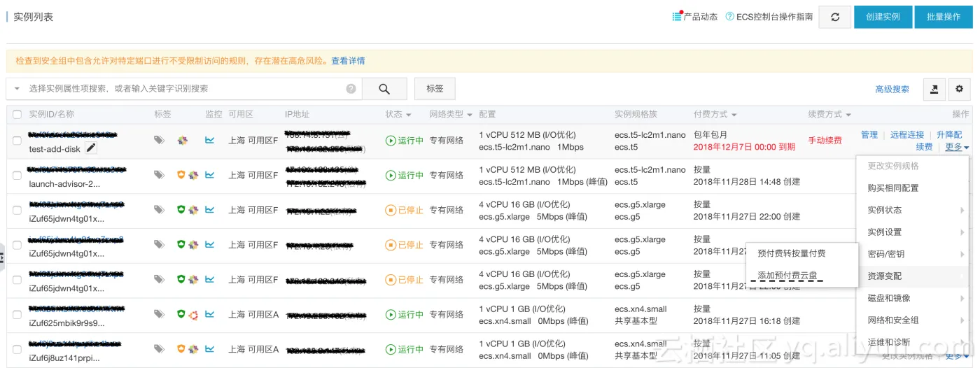This screenshot has width=980, height=368.
Task: Select the test-add-disk instance checkbox
Action: (x=17, y=141)
